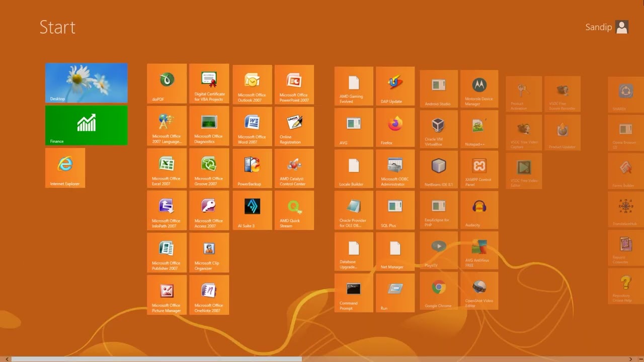Open the Reports Converter tile

click(x=626, y=247)
